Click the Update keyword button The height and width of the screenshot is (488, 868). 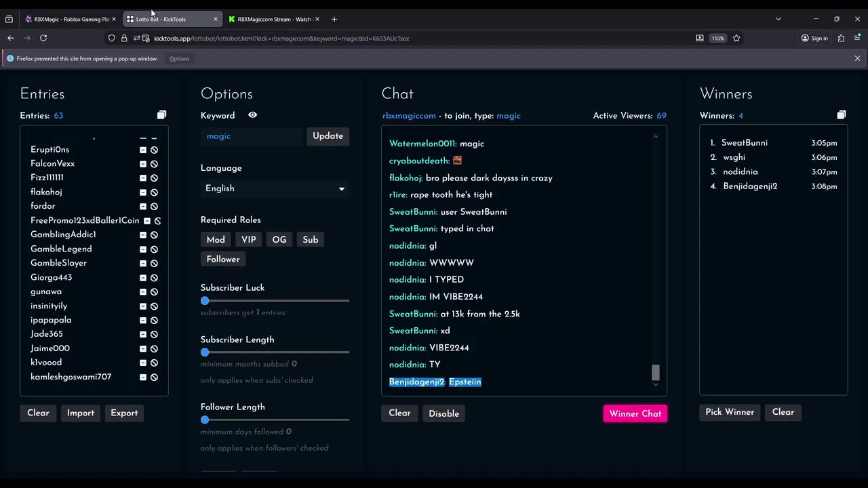pyautogui.click(x=328, y=136)
